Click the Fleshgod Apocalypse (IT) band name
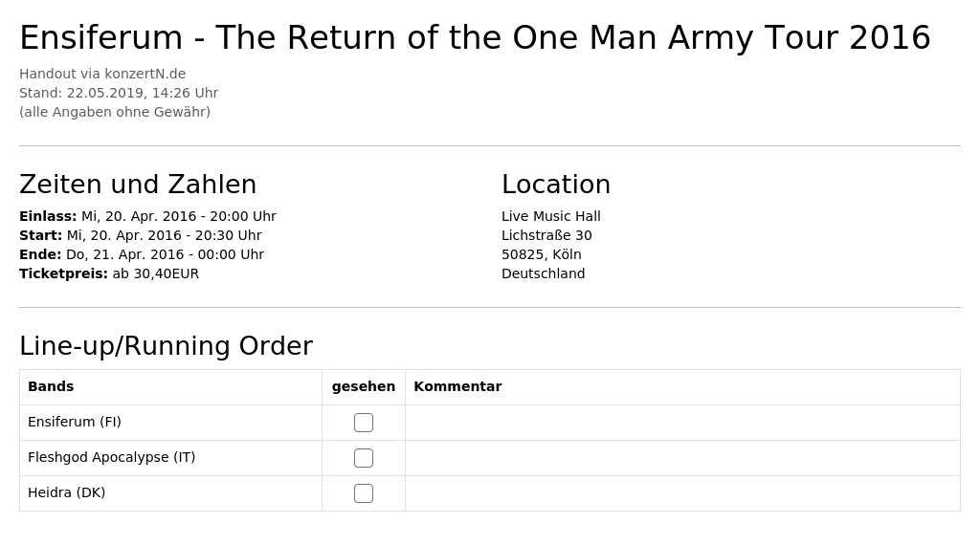Image resolution: width=980 pixels, height=546 pixels. coord(111,457)
